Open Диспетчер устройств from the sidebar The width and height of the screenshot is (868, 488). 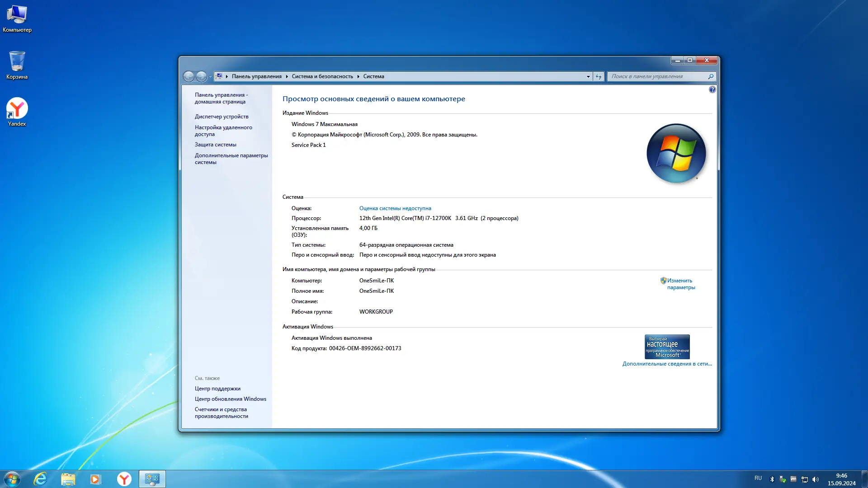[x=222, y=117]
